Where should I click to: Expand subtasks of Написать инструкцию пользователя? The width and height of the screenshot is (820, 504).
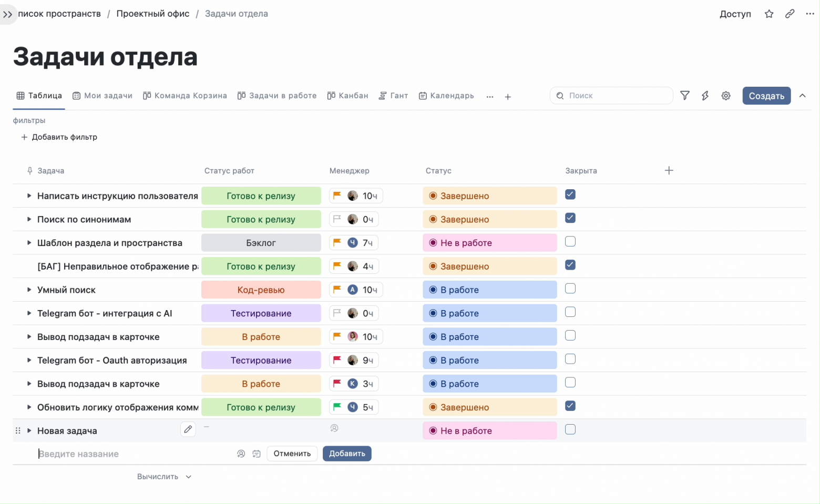pos(29,196)
